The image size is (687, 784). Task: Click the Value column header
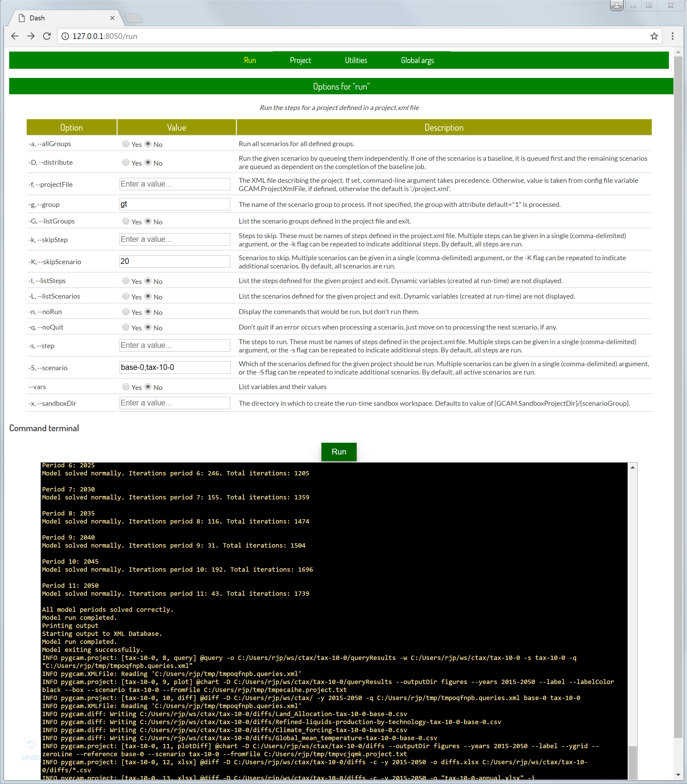pyautogui.click(x=176, y=128)
